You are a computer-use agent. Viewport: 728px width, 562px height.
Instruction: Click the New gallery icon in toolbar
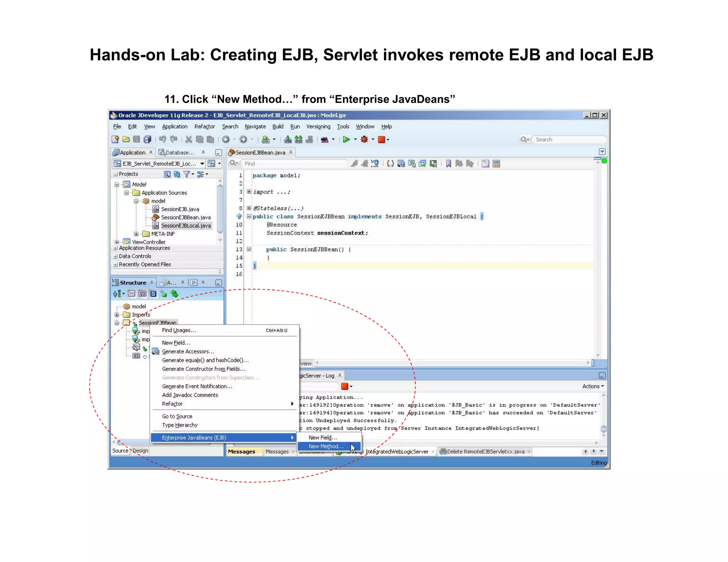[115, 140]
